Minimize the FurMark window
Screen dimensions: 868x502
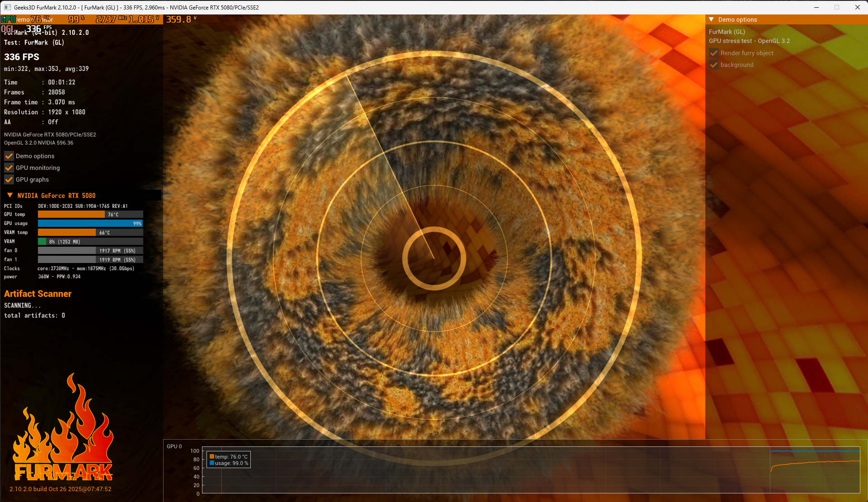click(816, 7)
